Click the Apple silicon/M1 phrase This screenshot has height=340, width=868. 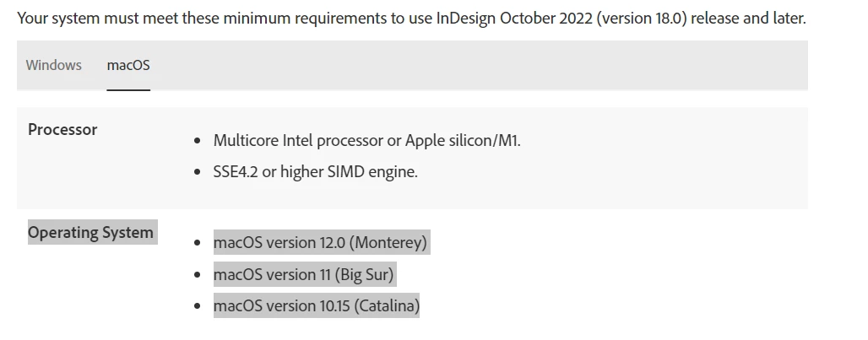pyautogui.click(x=463, y=140)
